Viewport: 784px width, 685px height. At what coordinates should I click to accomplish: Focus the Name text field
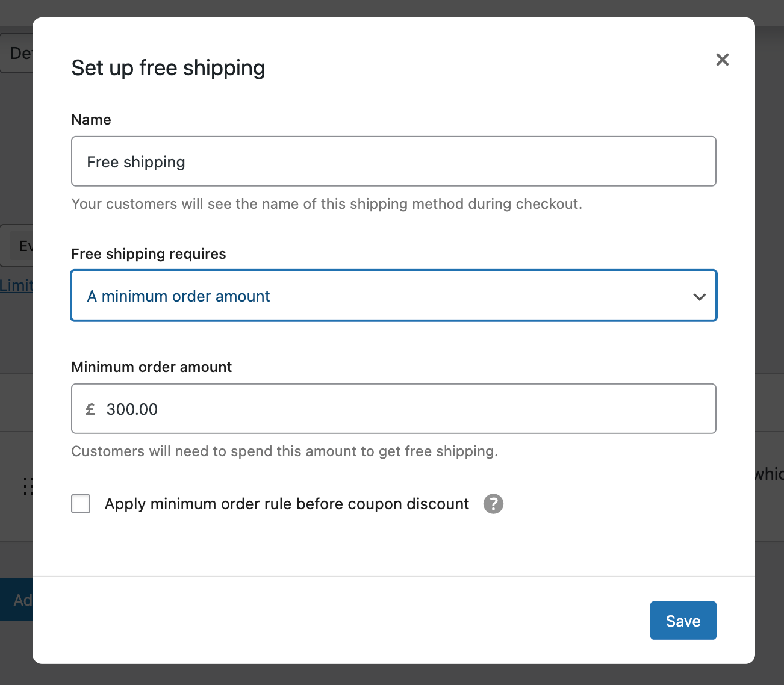click(x=393, y=161)
